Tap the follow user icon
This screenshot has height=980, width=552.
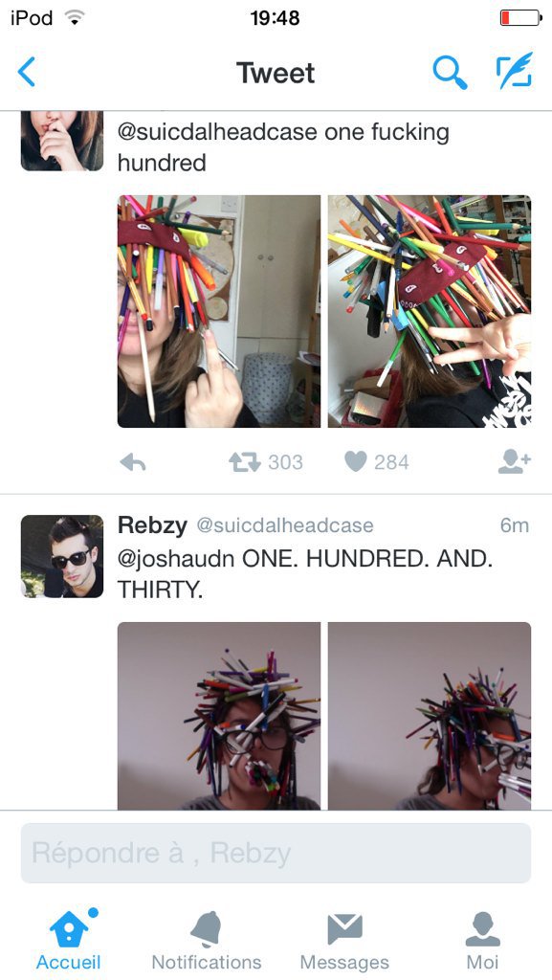(515, 462)
